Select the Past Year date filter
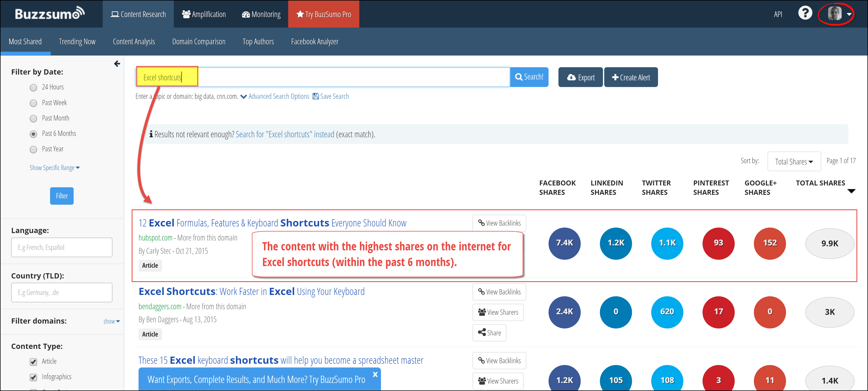Screen dimensions: 868x391 pos(33,150)
